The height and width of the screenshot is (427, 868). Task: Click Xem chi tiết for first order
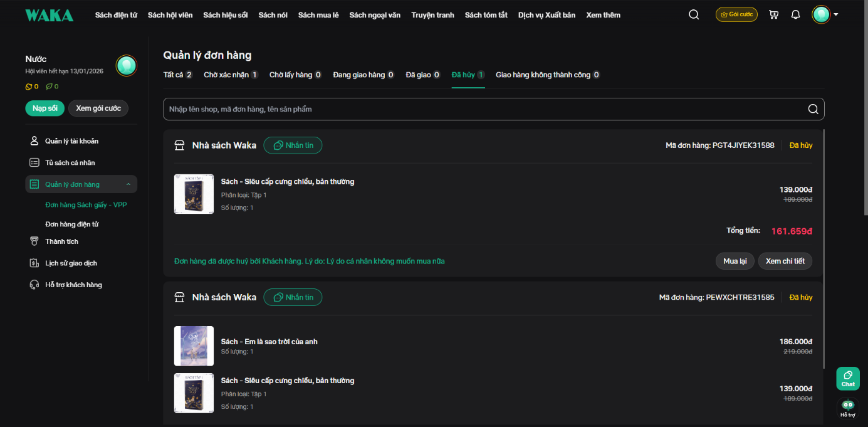[x=785, y=261]
